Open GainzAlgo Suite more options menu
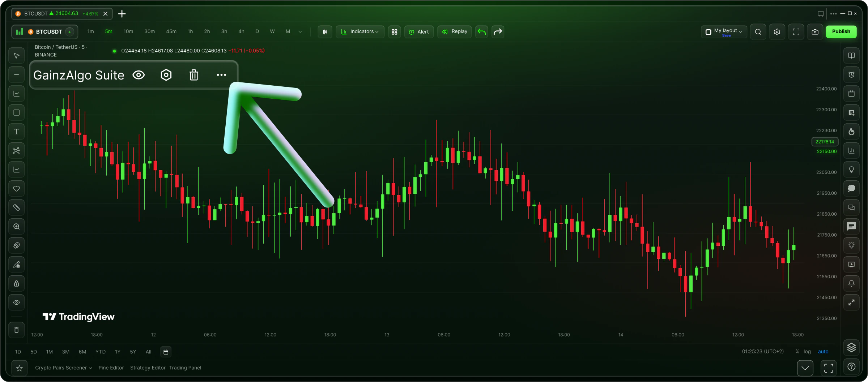 (x=221, y=75)
